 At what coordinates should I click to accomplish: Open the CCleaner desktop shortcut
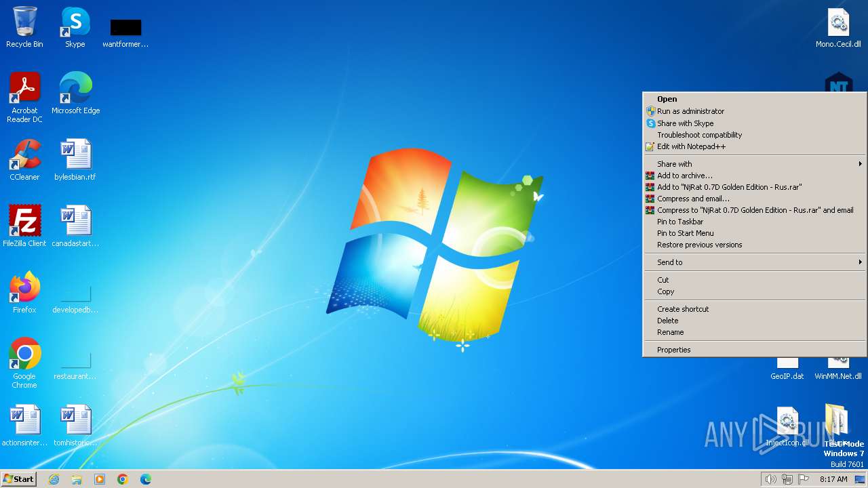click(x=24, y=160)
